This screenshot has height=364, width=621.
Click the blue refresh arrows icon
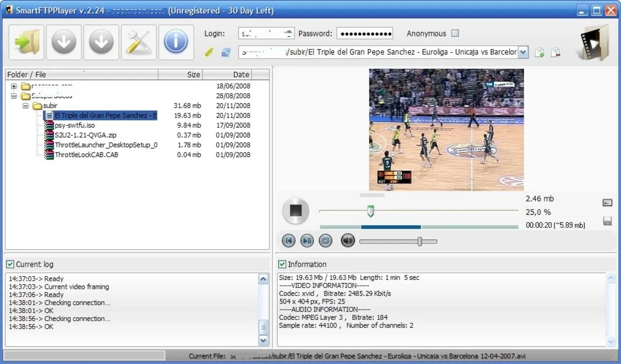(x=226, y=52)
